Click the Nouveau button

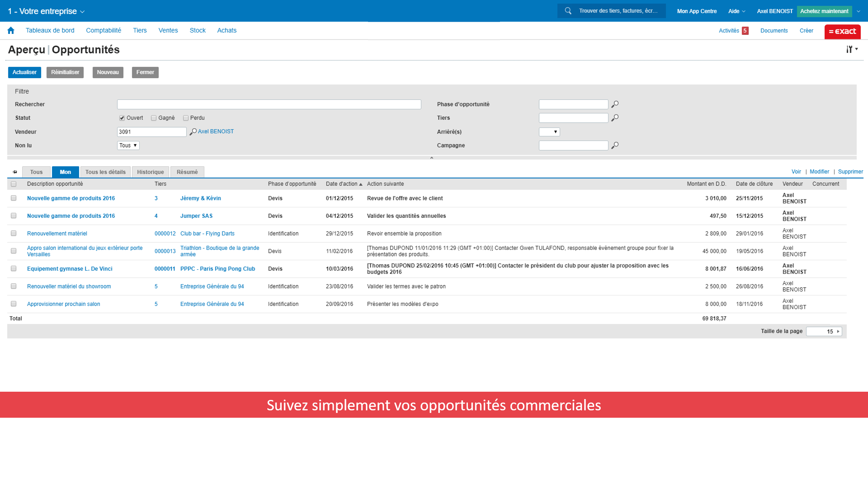point(107,72)
